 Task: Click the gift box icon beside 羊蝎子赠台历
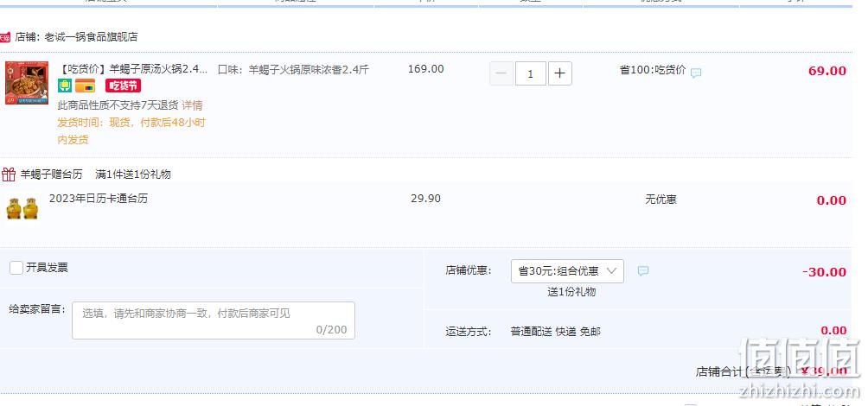[9, 174]
